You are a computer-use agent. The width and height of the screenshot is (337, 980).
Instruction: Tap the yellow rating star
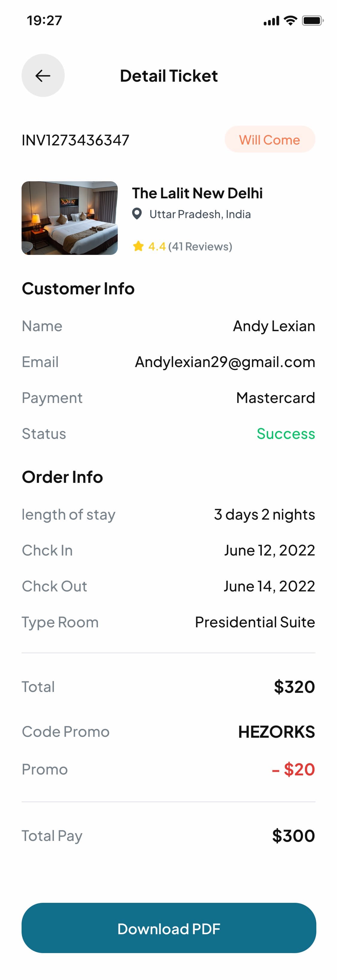(x=138, y=246)
